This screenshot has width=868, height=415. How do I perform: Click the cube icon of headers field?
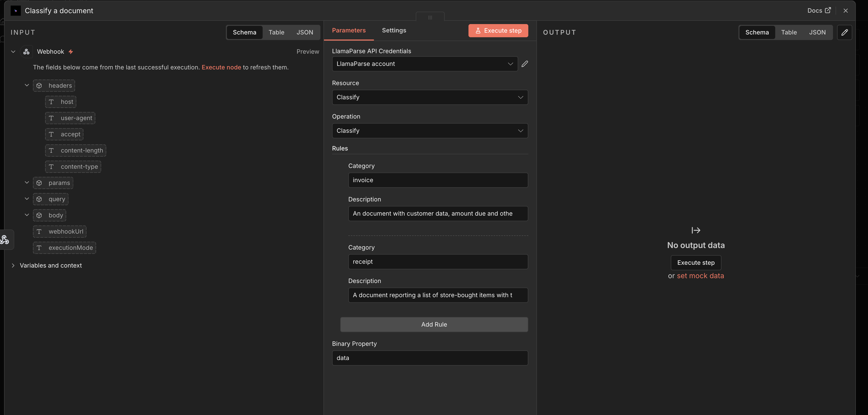point(39,86)
